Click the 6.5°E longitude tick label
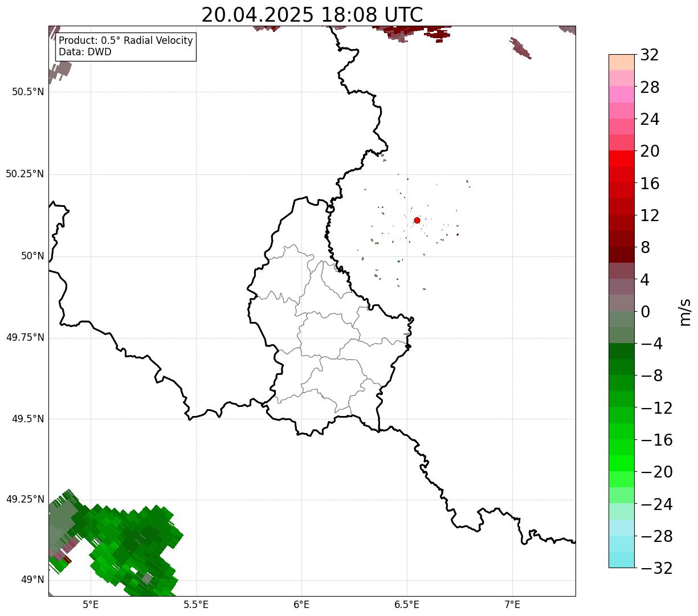The image size is (698, 616). pyautogui.click(x=407, y=604)
